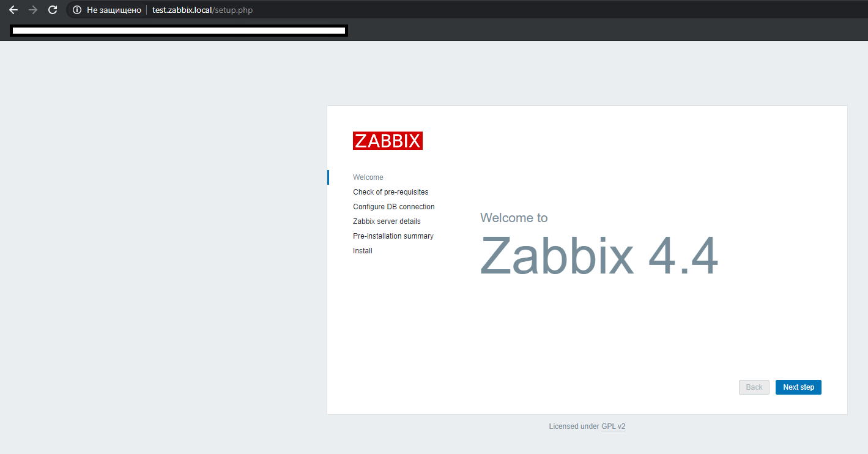
Task: Click the 'Licensed under' footer text
Action: click(x=574, y=426)
